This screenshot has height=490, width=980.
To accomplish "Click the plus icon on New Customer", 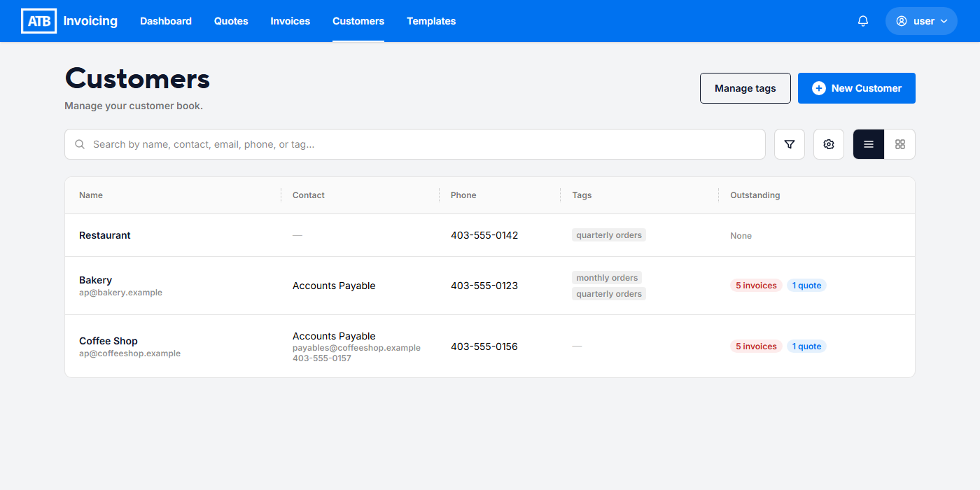I will tap(818, 88).
